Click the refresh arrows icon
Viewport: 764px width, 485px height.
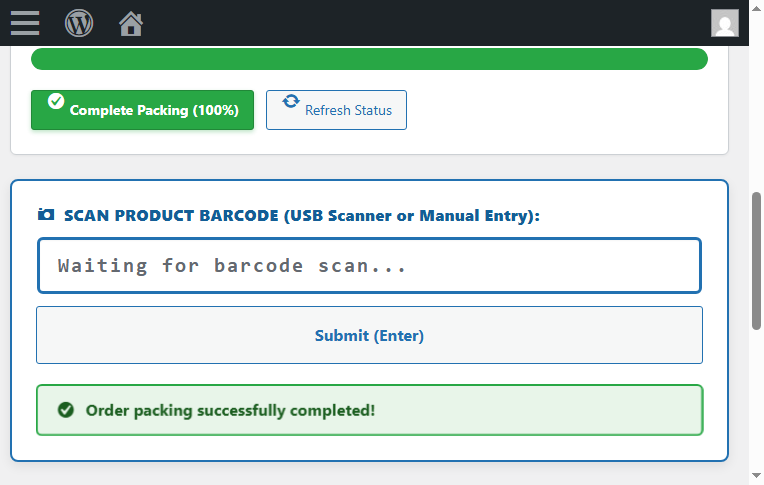tap(291, 101)
